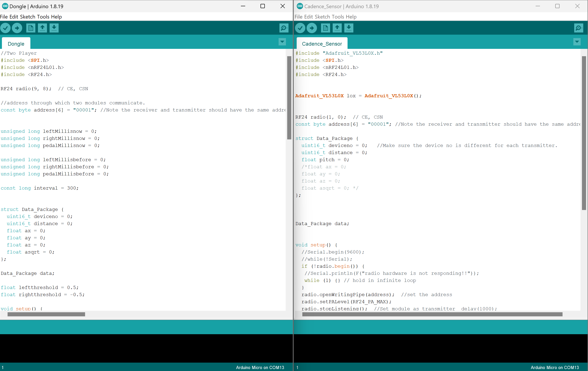Open Help menu in Cadence_Sensor window

coord(351,17)
